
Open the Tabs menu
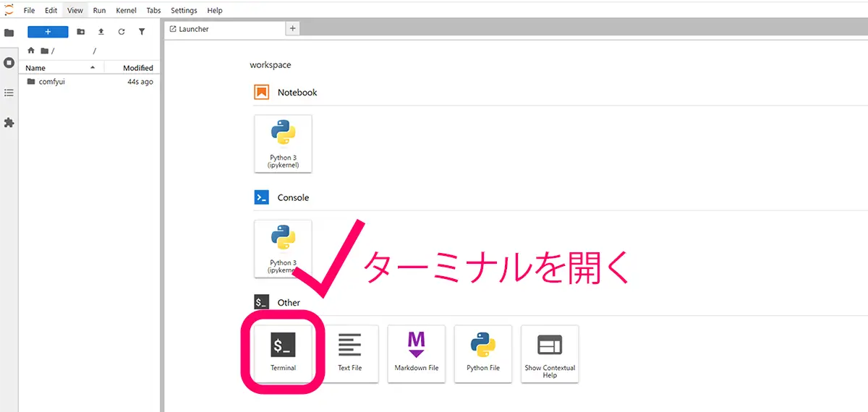click(153, 10)
